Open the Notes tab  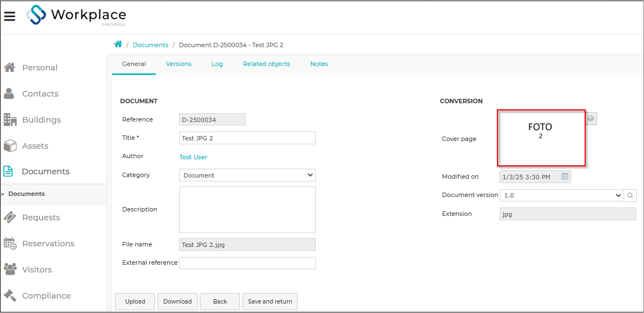point(319,64)
